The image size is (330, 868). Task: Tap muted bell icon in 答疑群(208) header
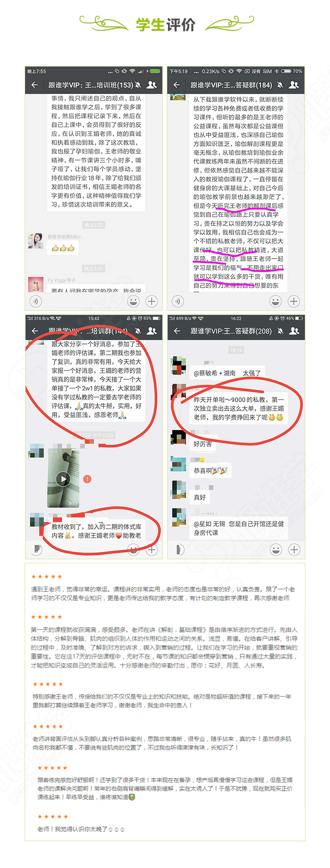tap(280, 331)
